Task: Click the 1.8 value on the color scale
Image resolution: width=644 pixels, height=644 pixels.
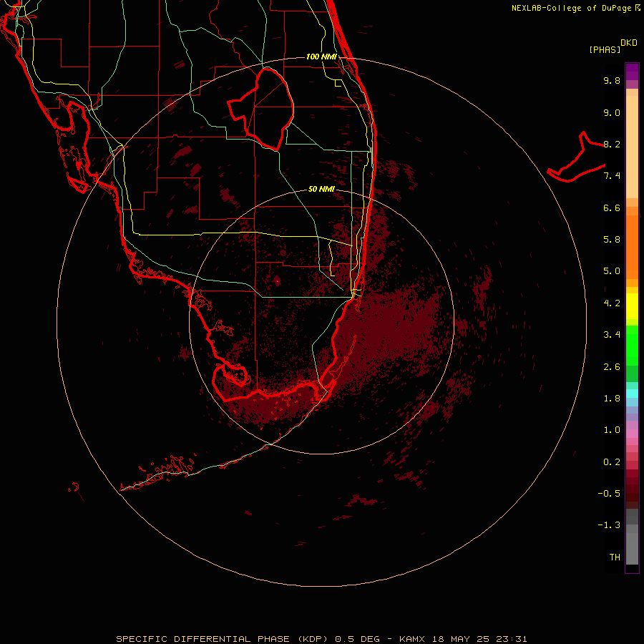Action: tap(612, 399)
